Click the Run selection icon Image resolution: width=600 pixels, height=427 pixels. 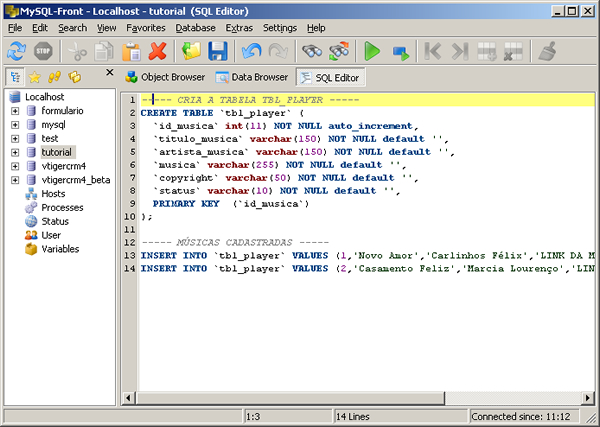coord(401,52)
